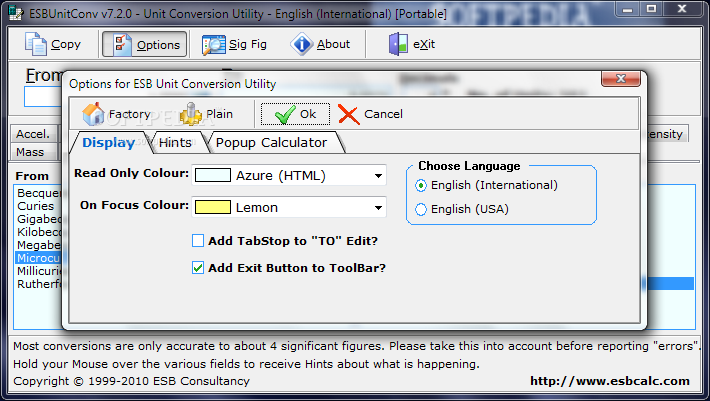This screenshot has height=401, width=710.
Task: Select the Accel. category tab in main window
Action: tap(33, 134)
